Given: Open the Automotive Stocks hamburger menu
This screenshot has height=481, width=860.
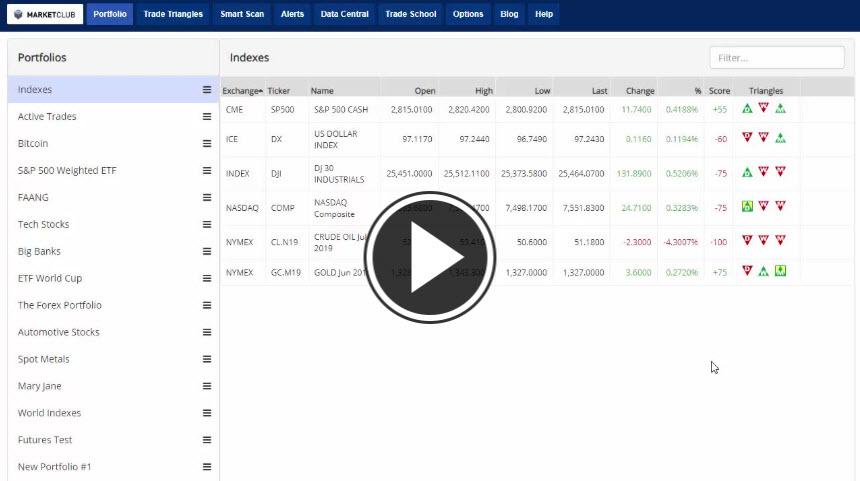Looking at the screenshot, I should [207, 332].
